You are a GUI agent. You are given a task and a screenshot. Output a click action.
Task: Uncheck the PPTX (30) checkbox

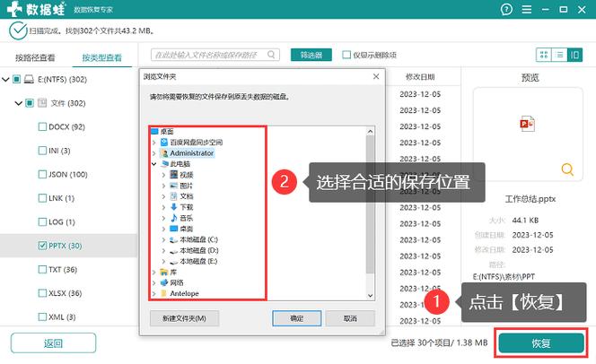[x=42, y=245]
